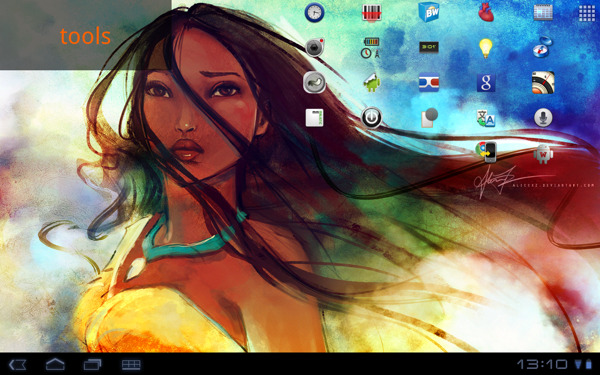Launch the red Barcode Scanner app
600x375 pixels.
click(372, 12)
